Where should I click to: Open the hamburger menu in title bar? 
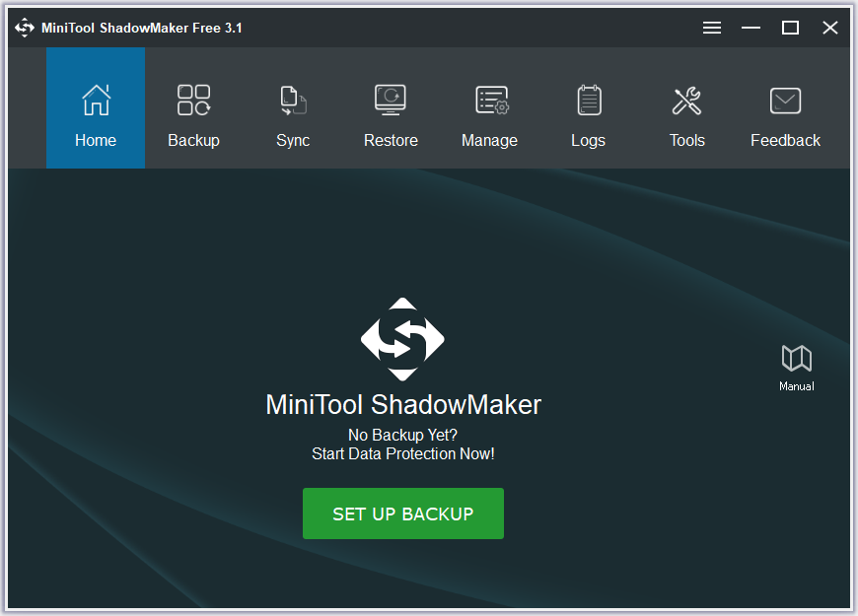tap(712, 28)
